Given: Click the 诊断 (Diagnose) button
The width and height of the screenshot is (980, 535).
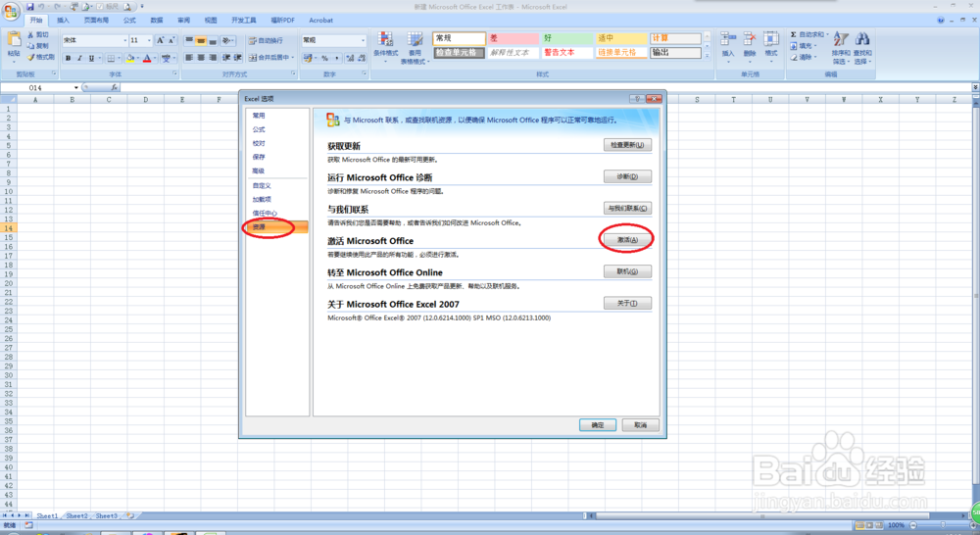Looking at the screenshot, I should (627, 177).
